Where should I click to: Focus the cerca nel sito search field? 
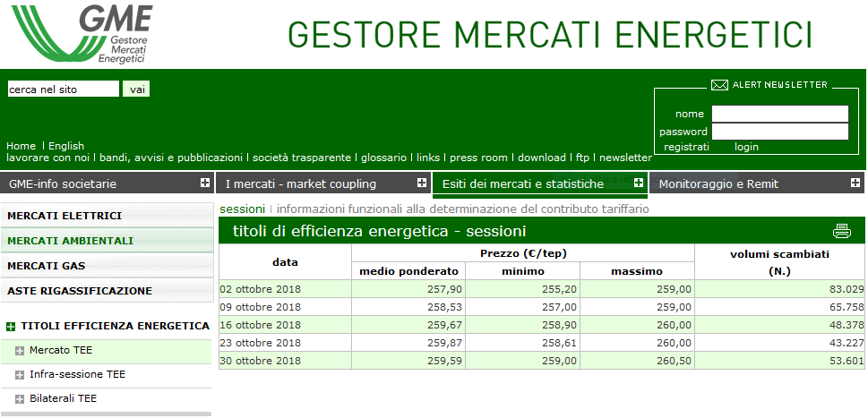pos(63,89)
